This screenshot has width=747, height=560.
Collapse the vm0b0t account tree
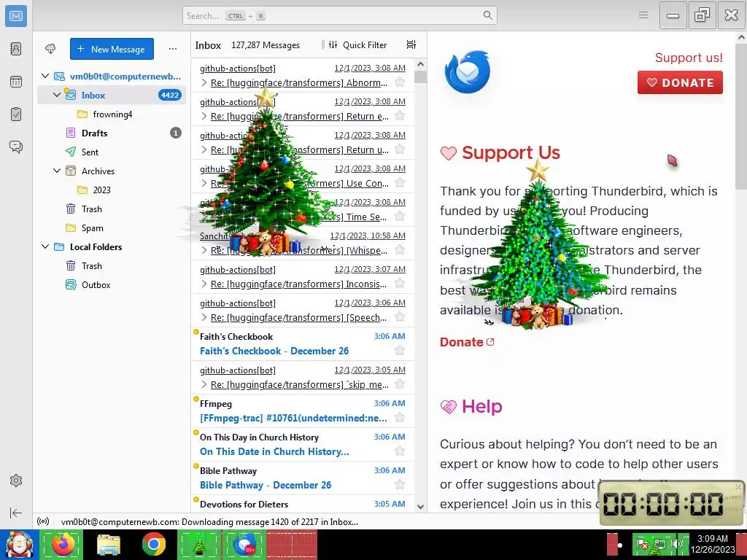click(45, 76)
